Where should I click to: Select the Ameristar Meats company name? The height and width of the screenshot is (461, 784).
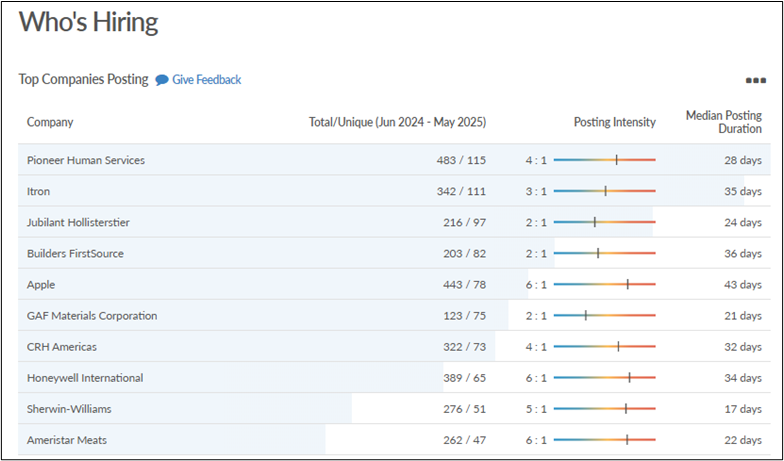[67, 440]
